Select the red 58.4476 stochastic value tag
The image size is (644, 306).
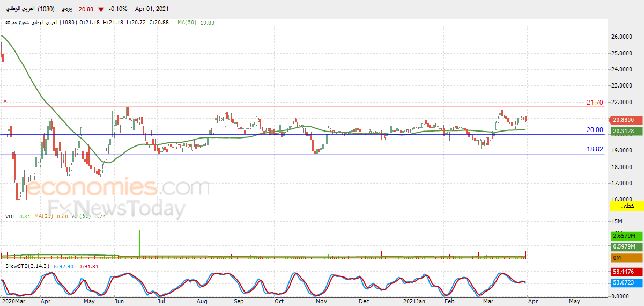click(x=624, y=272)
